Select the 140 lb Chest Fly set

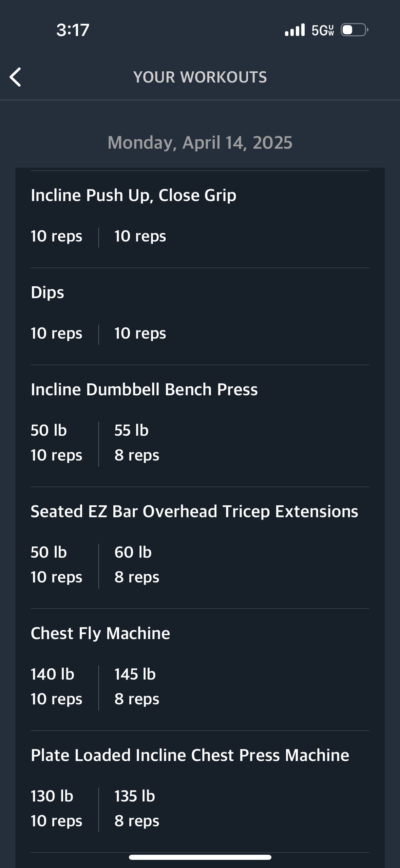pyautogui.click(x=56, y=686)
